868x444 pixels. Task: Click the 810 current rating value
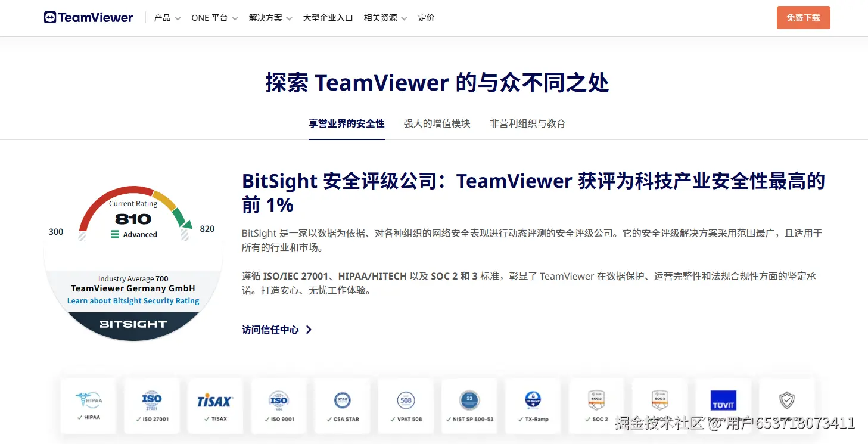(x=133, y=219)
